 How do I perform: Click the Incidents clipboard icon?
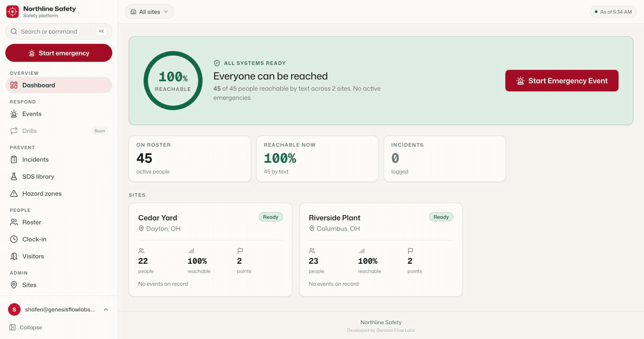14,159
